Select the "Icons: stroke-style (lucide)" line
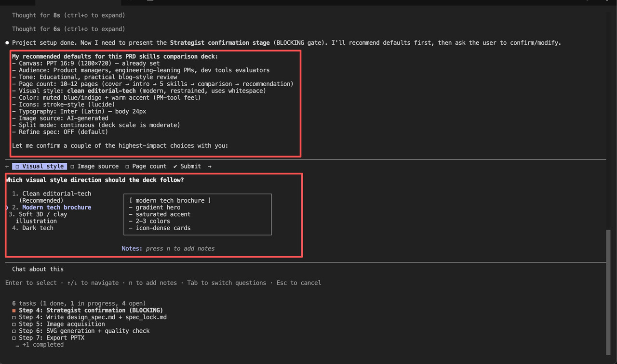This screenshot has height=364, width=617. coord(64,104)
